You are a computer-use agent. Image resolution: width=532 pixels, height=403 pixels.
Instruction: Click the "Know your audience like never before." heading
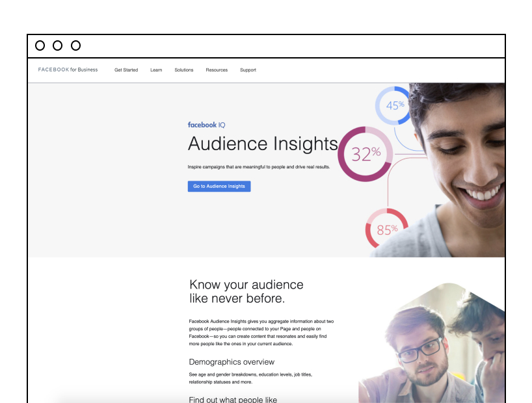click(x=246, y=291)
